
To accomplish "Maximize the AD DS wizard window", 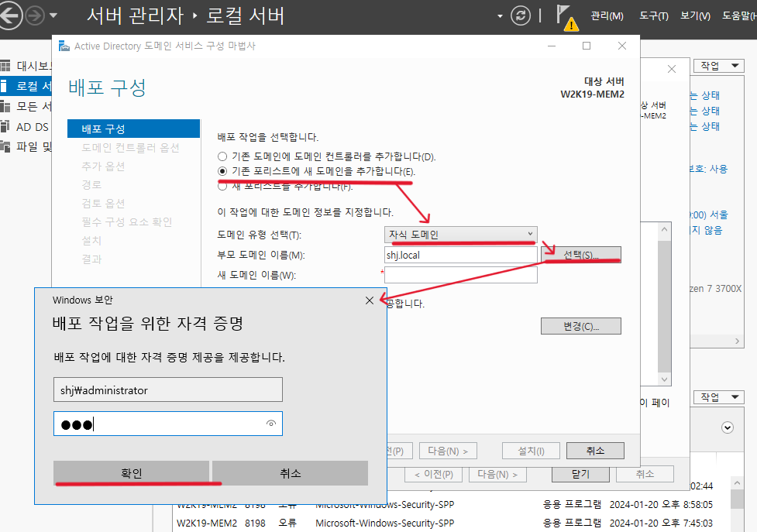I will coord(587,46).
